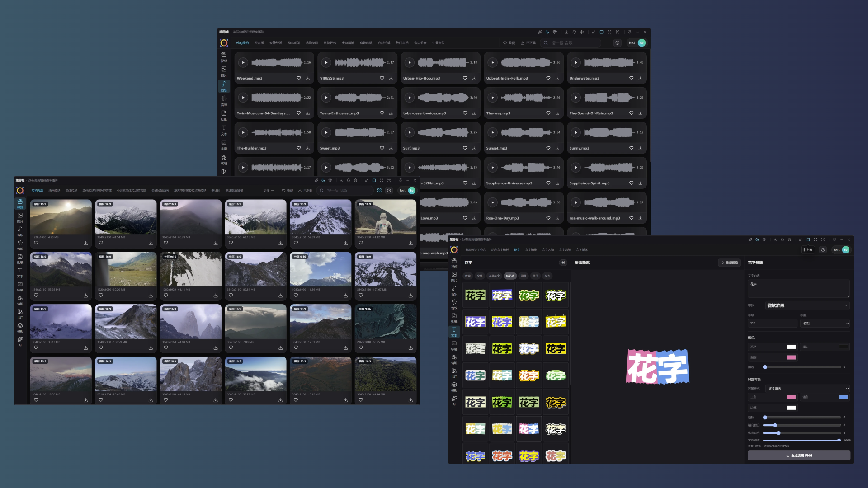The image size is (868, 488).
Task: Click the 生成透明 PNG button
Action: [x=799, y=455]
